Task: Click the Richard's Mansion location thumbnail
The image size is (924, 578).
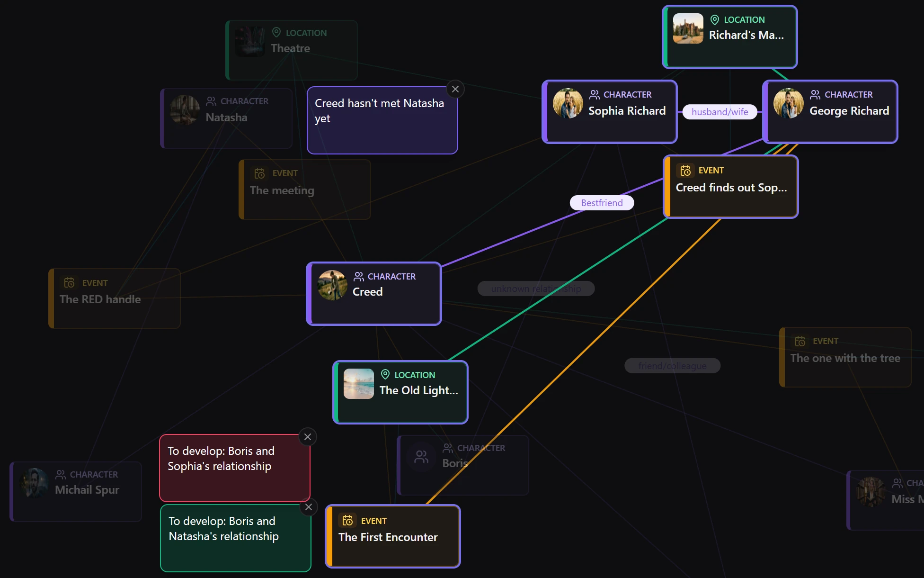Action: click(x=688, y=28)
